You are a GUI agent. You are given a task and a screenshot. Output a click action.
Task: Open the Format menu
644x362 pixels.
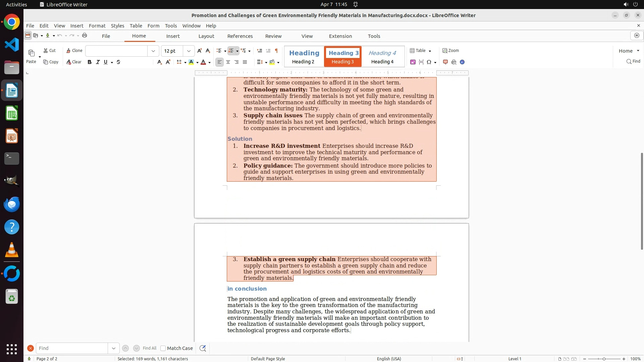pyautogui.click(x=97, y=26)
